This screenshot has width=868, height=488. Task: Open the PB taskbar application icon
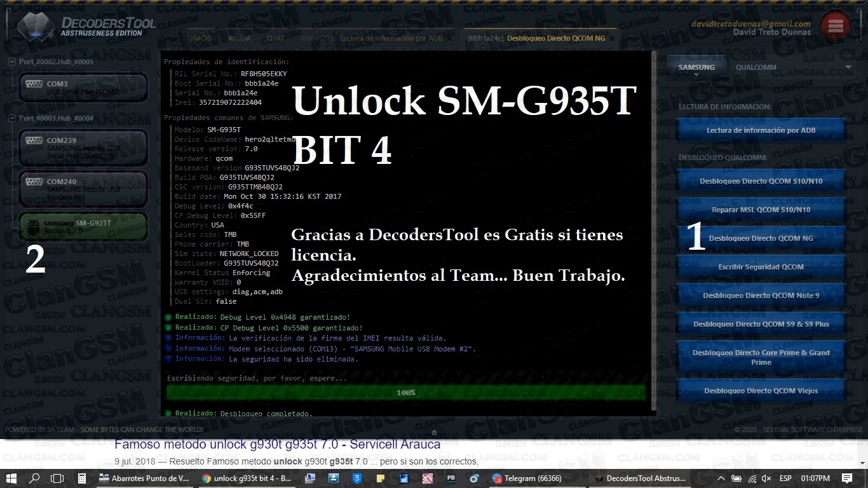(451, 478)
